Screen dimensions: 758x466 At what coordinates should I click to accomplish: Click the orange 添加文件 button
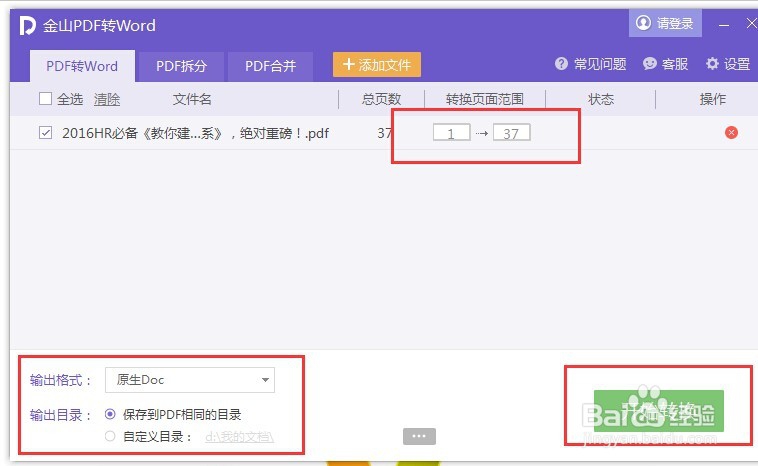[x=377, y=65]
